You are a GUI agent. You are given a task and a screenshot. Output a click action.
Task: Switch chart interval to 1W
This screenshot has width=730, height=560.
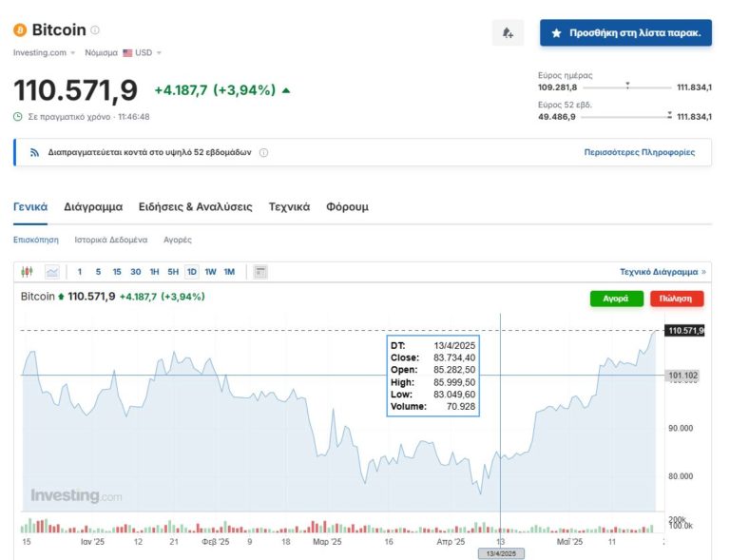coord(210,272)
